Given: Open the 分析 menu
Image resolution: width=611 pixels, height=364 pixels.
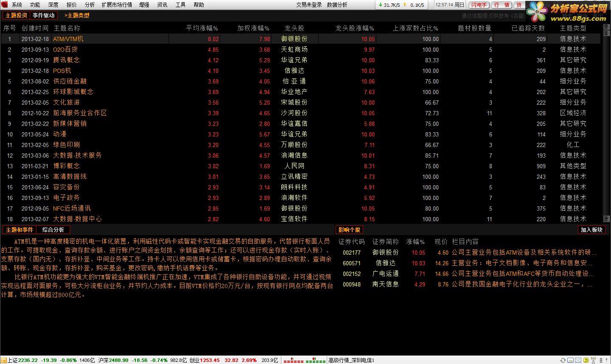Looking at the screenshot, I should coord(90,5).
